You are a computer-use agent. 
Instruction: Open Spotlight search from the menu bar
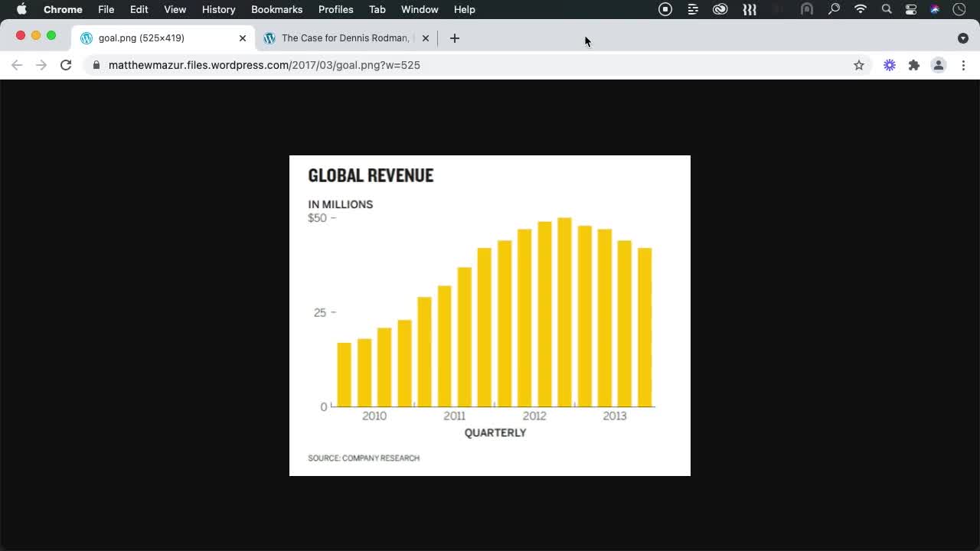(886, 9)
